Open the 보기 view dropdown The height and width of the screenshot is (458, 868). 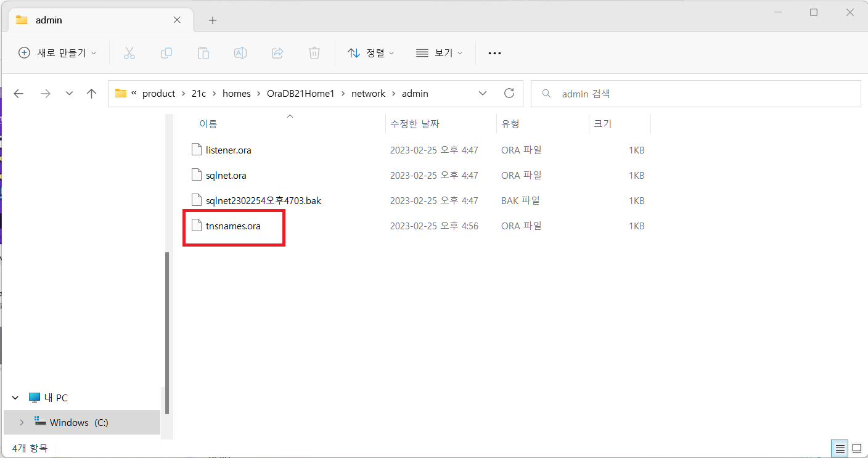click(439, 53)
